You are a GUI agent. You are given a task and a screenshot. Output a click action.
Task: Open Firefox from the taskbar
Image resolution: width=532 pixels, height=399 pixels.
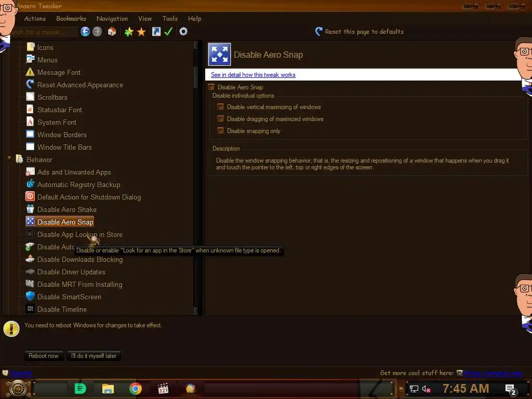pos(190,389)
